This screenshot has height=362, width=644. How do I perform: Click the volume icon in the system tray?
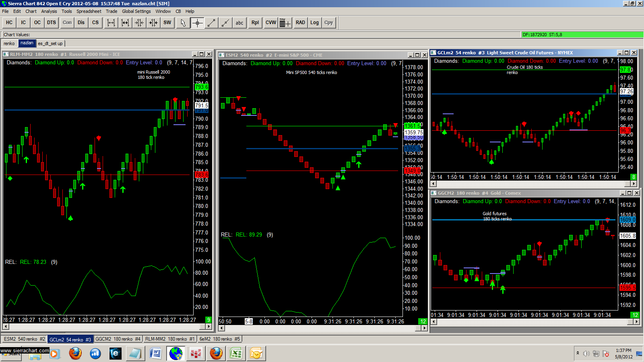pyautogui.click(x=586, y=354)
